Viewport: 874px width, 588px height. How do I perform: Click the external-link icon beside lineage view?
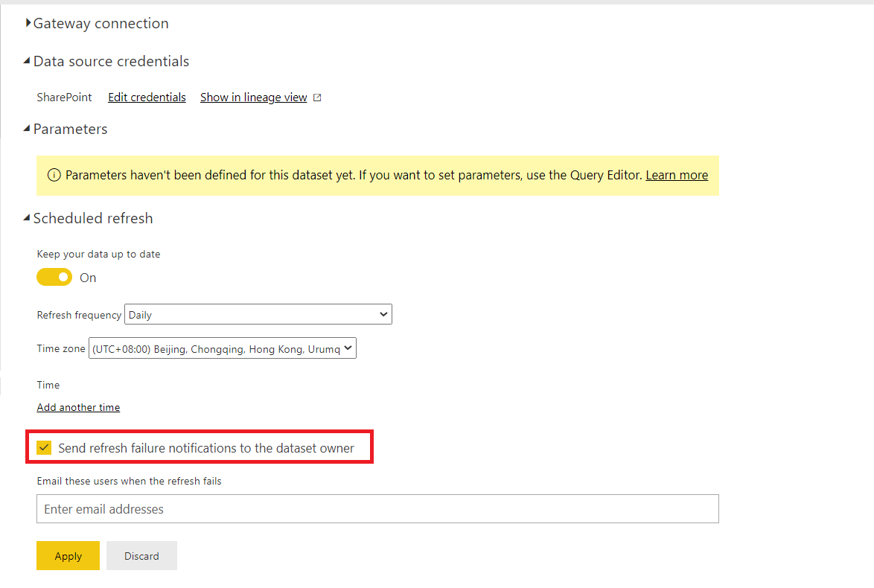(x=317, y=98)
